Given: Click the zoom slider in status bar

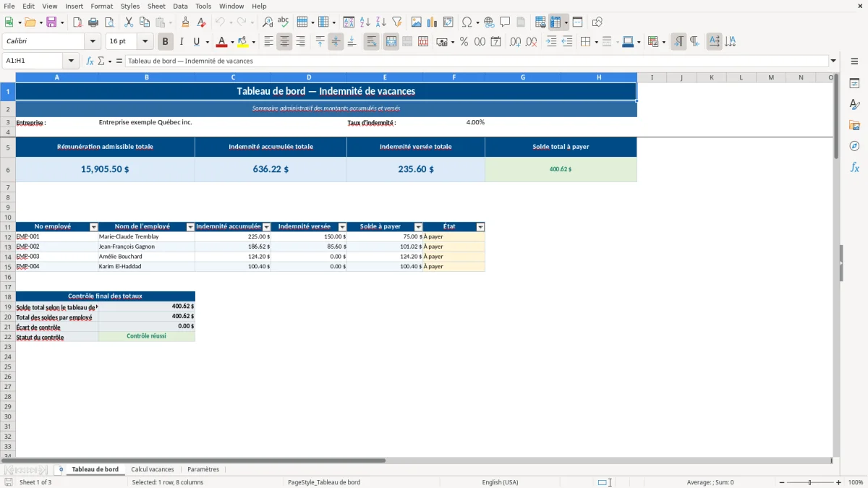Looking at the screenshot, I should coord(809,482).
